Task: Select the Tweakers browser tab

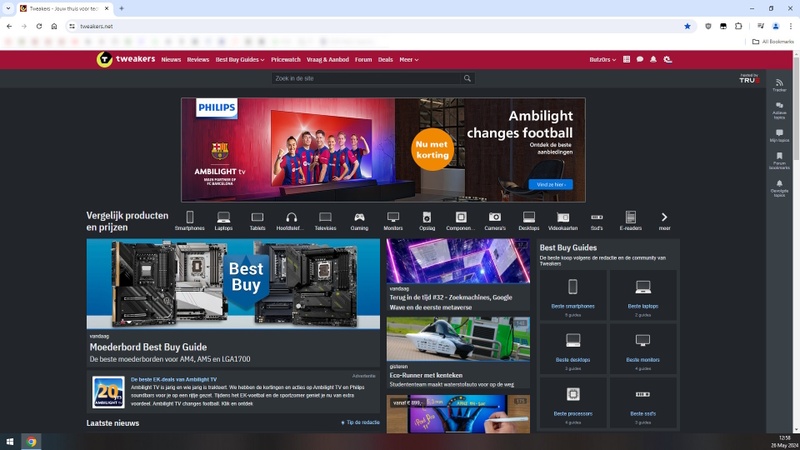Action: [64, 9]
